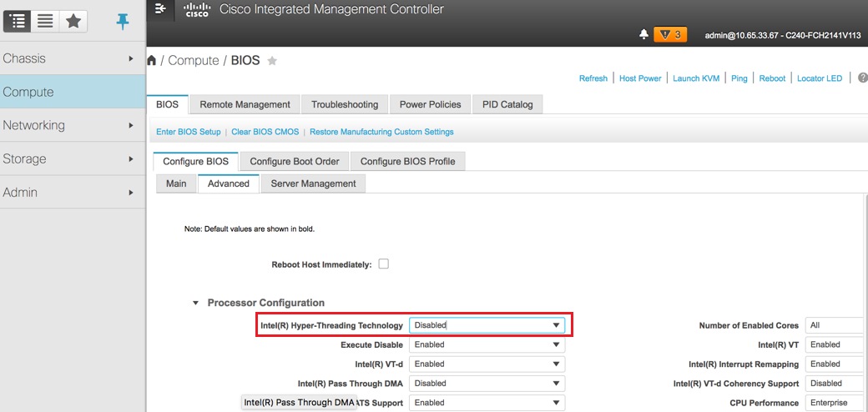Click Enter BIOS Setup link

click(x=189, y=132)
